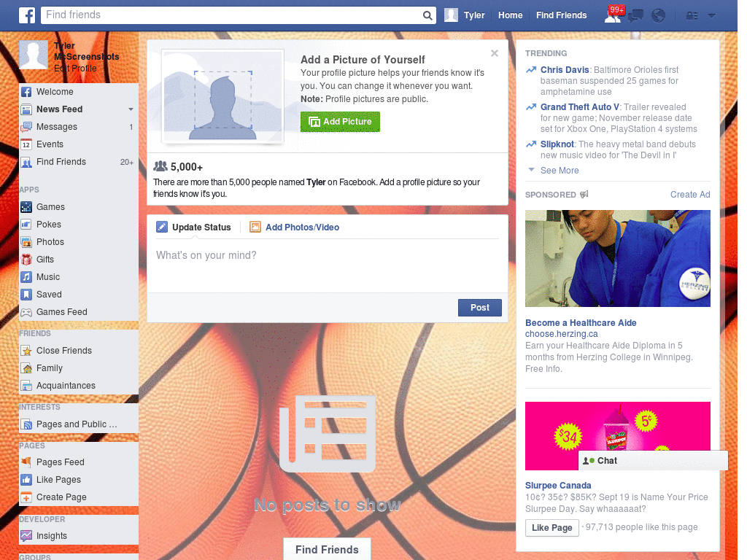Image resolution: width=747 pixels, height=560 pixels.
Task: Open Insights chart icon
Action: (x=26, y=536)
